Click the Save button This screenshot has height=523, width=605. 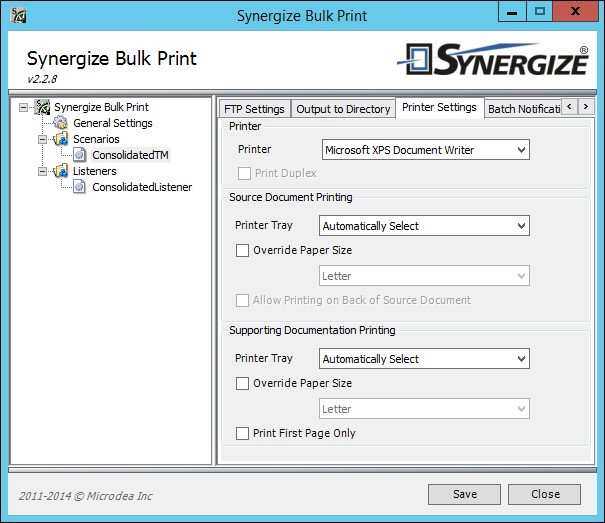[x=464, y=494]
